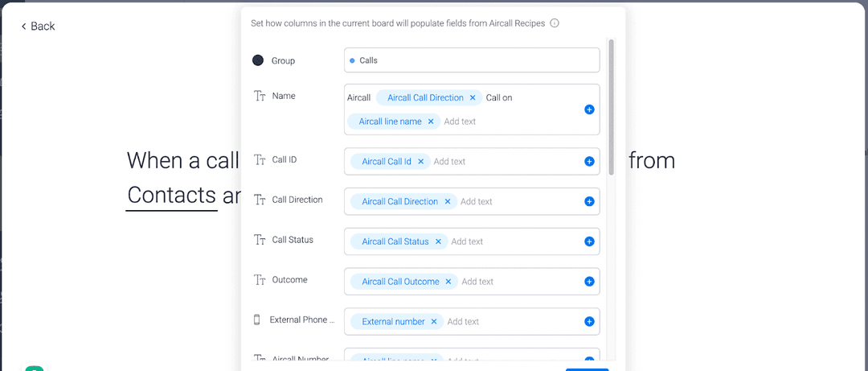This screenshot has width=868, height=371.
Task: Click the info icon beside Aircall Recipes
Action: click(555, 23)
